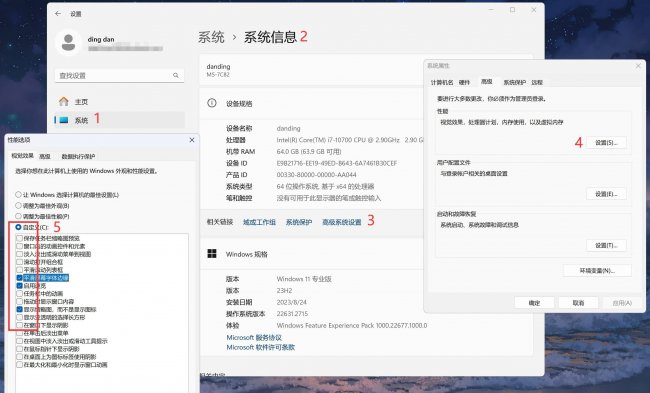Open Microsoft 服务协议 link
The height and width of the screenshot is (393, 650).
click(x=254, y=337)
